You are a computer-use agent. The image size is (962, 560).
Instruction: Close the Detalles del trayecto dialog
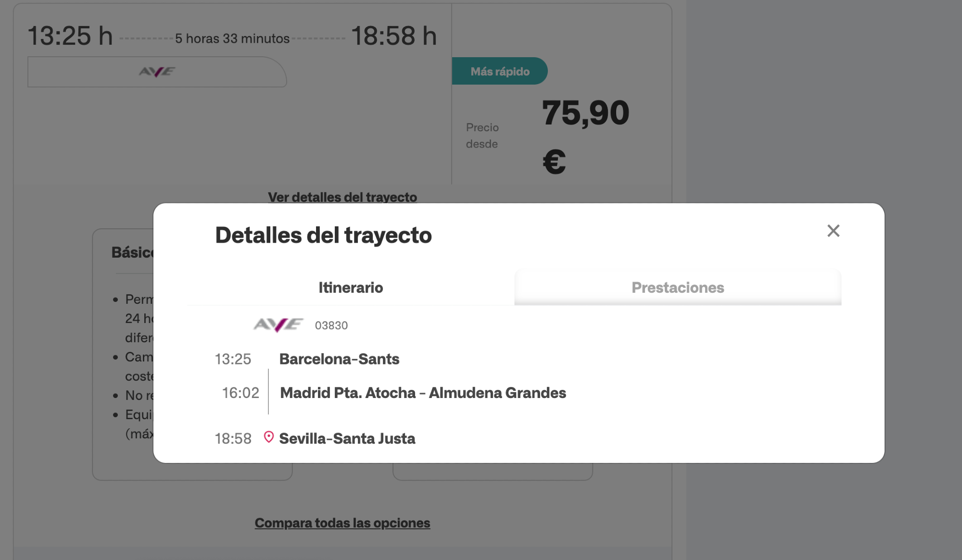click(833, 231)
